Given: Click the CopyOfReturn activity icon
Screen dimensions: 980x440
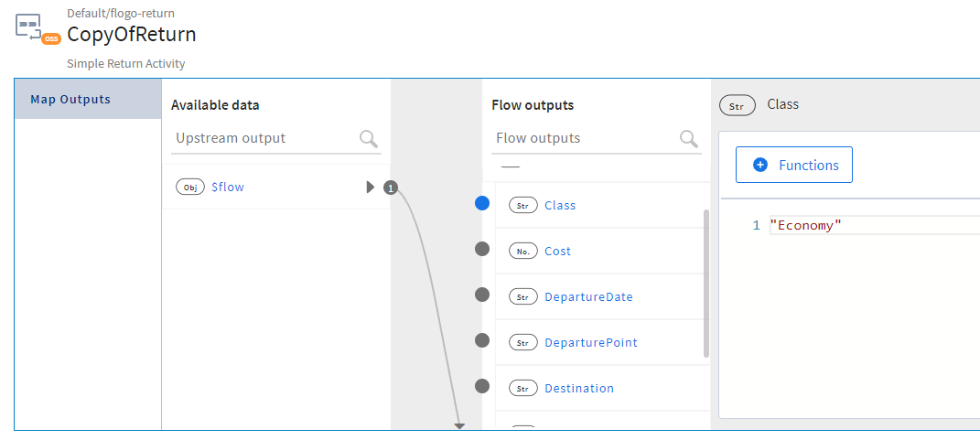Looking at the screenshot, I should (37, 27).
